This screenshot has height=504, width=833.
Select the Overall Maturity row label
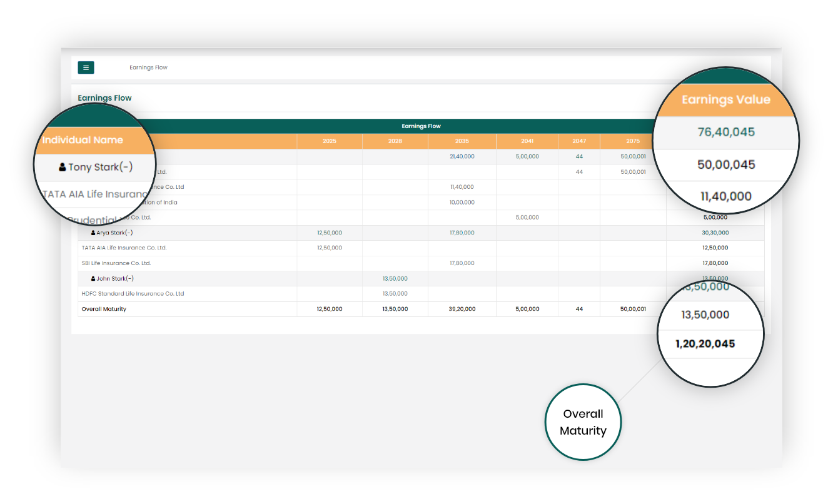[104, 309]
